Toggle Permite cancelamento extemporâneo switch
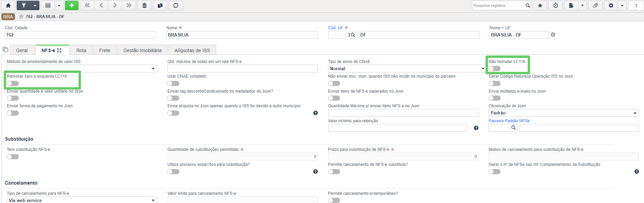644x203 pixels. (334, 200)
